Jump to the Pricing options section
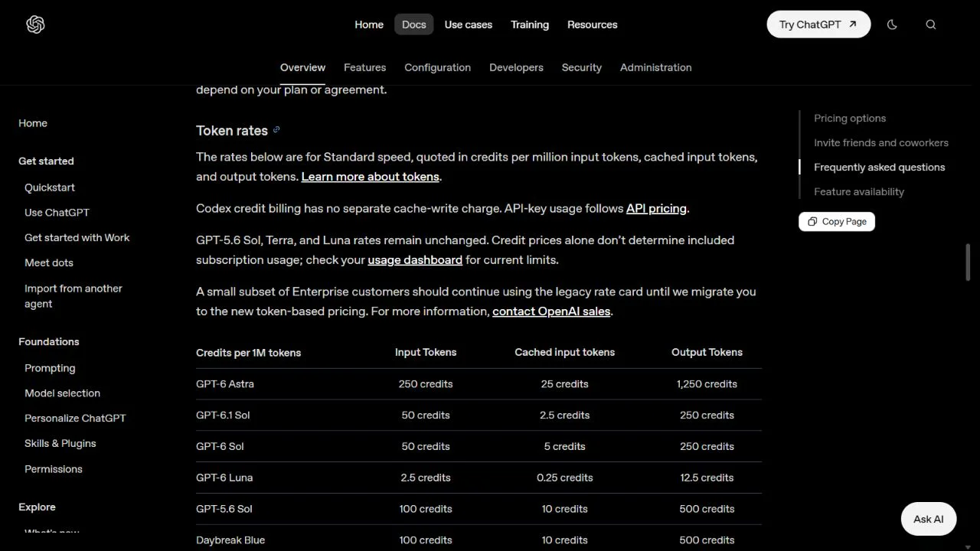Screen dimensions: 980x551 coord(850,119)
